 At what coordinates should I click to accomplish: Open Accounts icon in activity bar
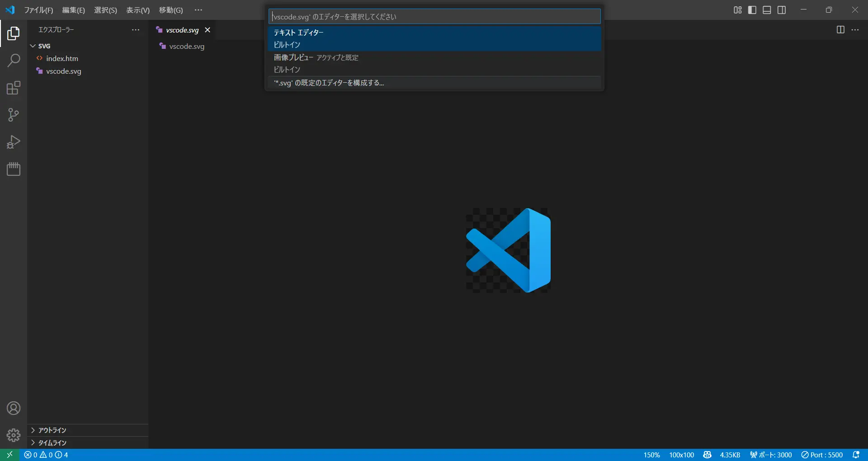click(x=14, y=408)
